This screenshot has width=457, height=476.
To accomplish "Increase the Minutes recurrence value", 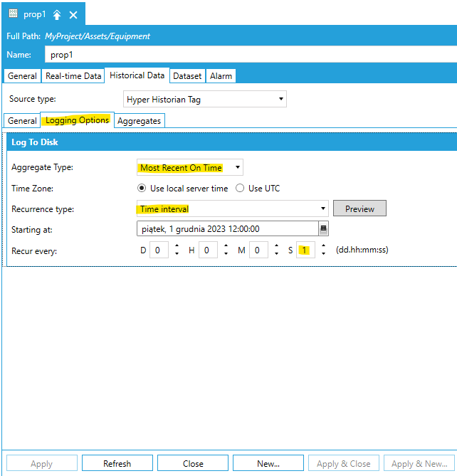I will click(x=275, y=247).
